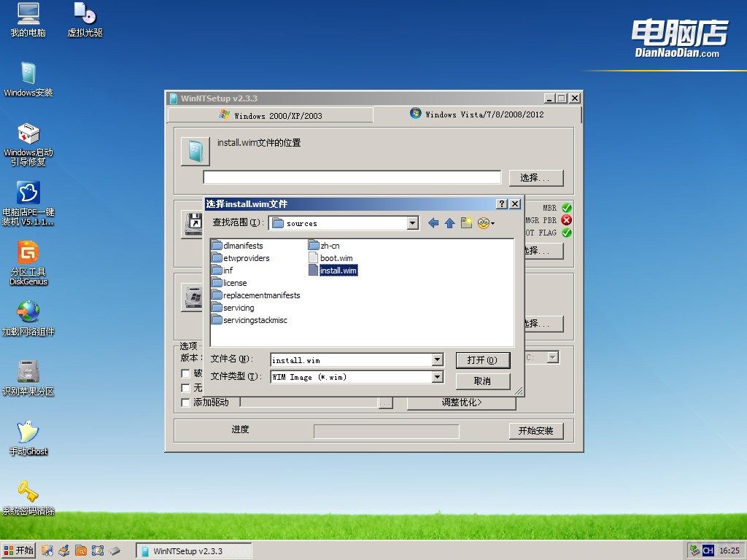This screenshot has height=560, width=747.
Task: Click the MBR green check status icon
Action: tap(566, 208)
